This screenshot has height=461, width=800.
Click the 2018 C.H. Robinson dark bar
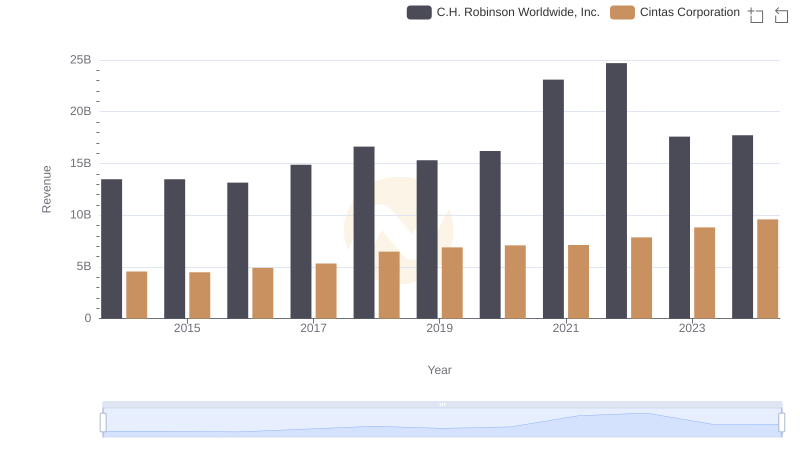364,233
